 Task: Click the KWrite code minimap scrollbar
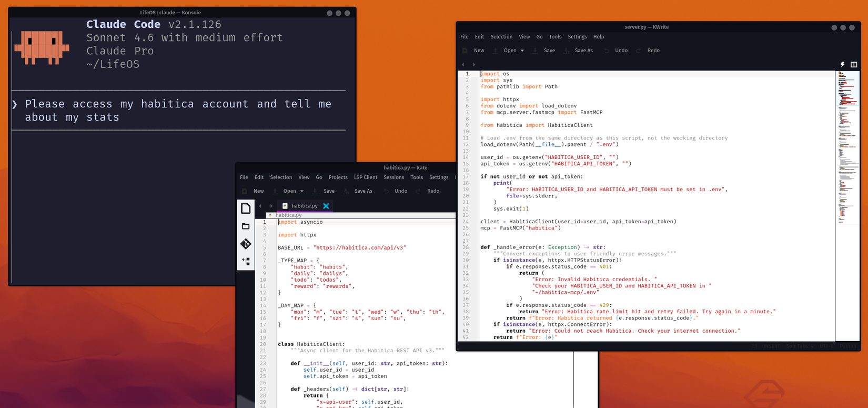[847, 205]
